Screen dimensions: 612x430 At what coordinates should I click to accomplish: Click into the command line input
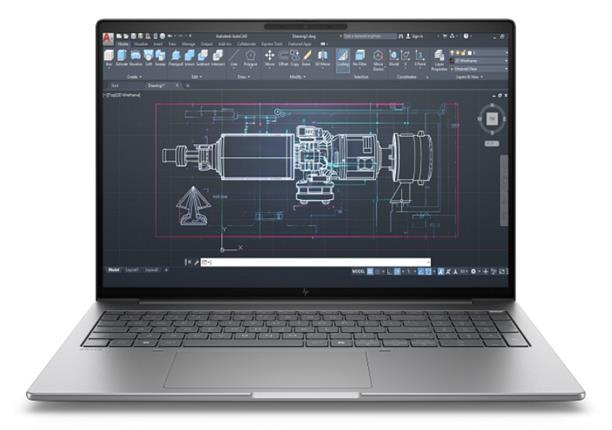click(x=315, y=262)
